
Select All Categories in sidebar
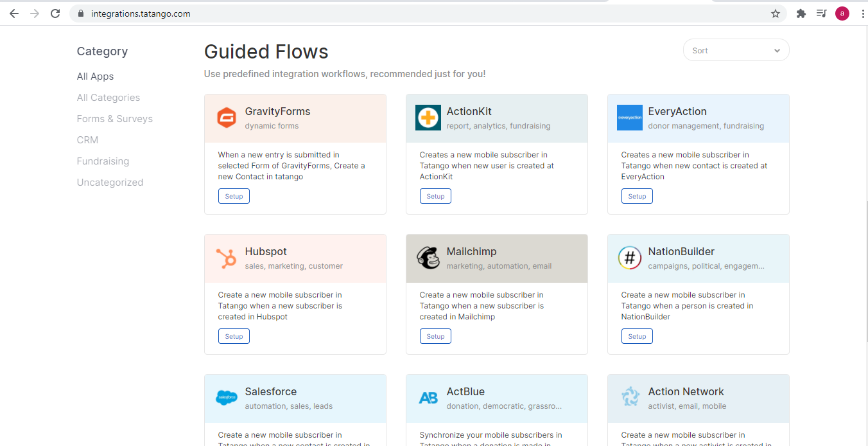click(108, 98)
